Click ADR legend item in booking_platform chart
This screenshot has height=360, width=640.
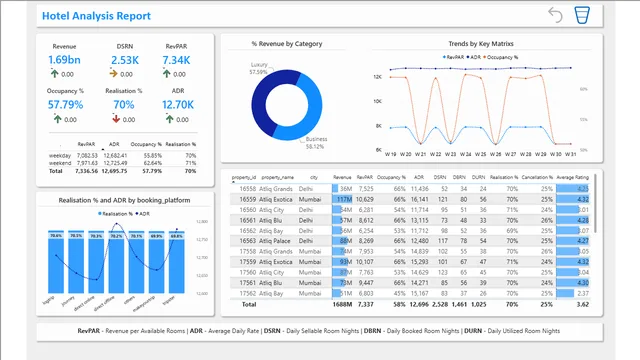(x=142, y=213)
